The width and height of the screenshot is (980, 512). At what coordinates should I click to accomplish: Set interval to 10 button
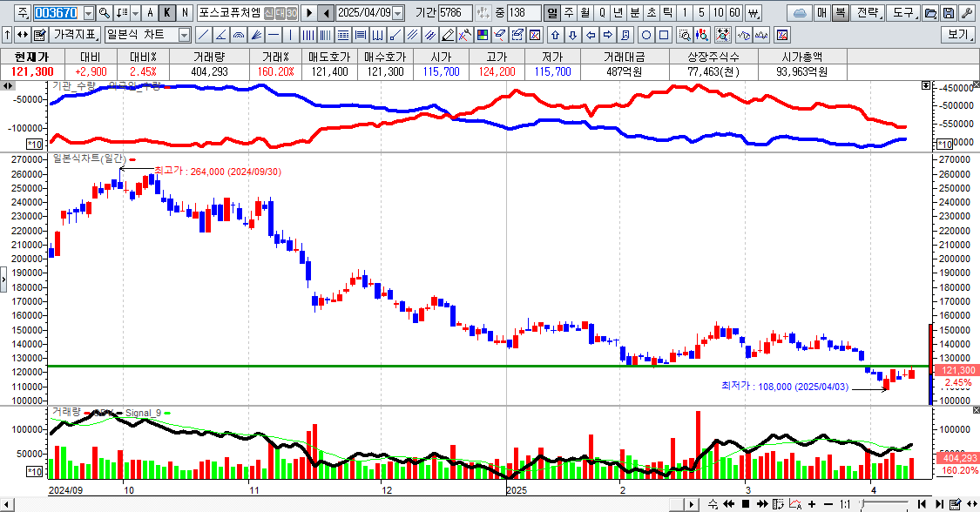[718, 12]
